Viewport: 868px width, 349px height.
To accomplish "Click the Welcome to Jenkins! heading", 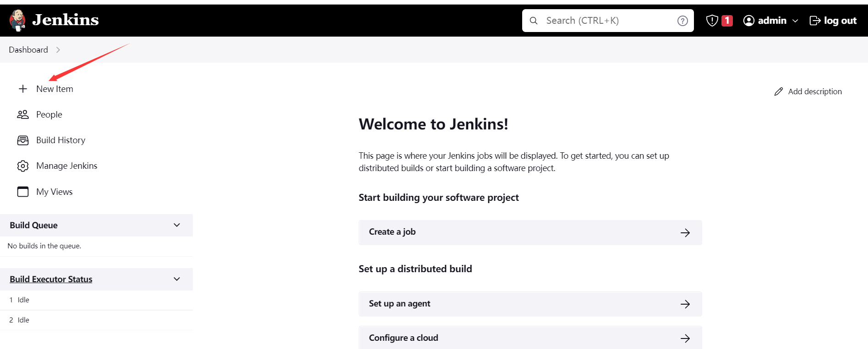I will [x=433, y=124].
